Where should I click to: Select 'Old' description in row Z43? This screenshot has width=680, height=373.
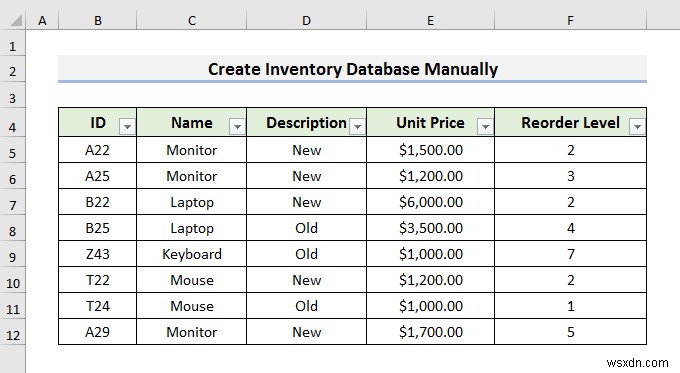point(307,254)
